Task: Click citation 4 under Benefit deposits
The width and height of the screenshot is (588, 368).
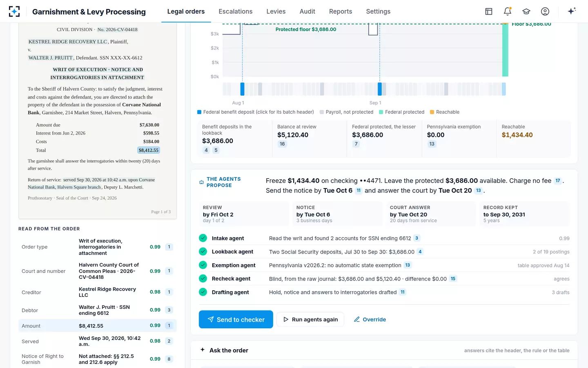Action: click(206, 150)
